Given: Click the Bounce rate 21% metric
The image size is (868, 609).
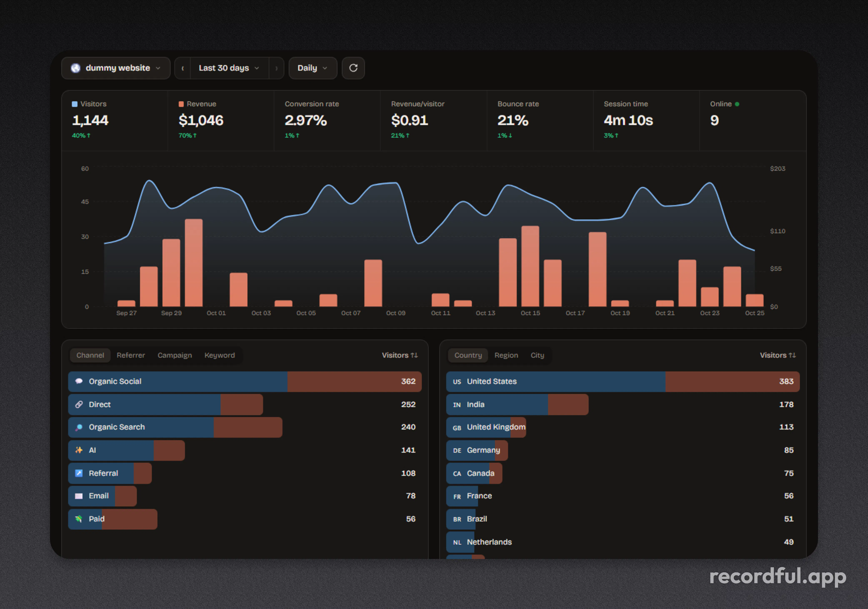Looking at the screenshot, I should point(540,120).
